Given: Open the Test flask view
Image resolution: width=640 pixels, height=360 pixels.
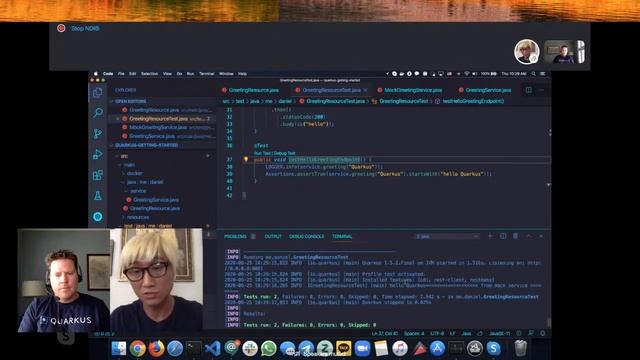Looking at the screenshot, I should pyautogui.click(x=98, y=196).
